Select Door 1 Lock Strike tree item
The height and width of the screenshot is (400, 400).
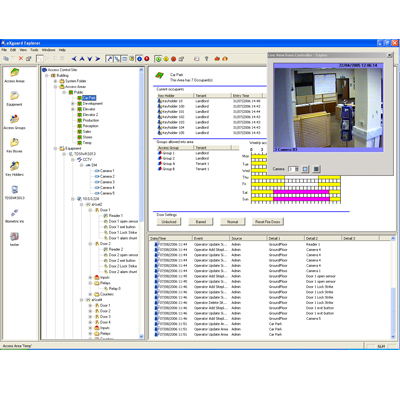pos(123,232)
